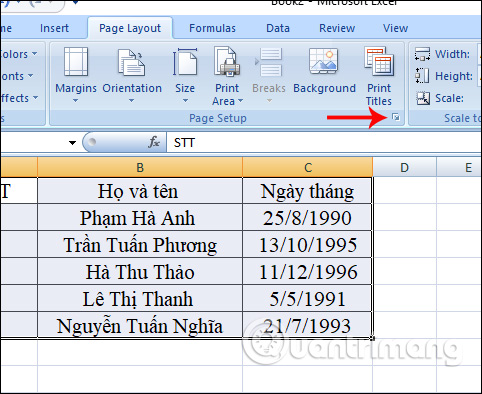Select the Page Layout tab
This screenshot has width=482, height=394.
[x=130, y=28]
